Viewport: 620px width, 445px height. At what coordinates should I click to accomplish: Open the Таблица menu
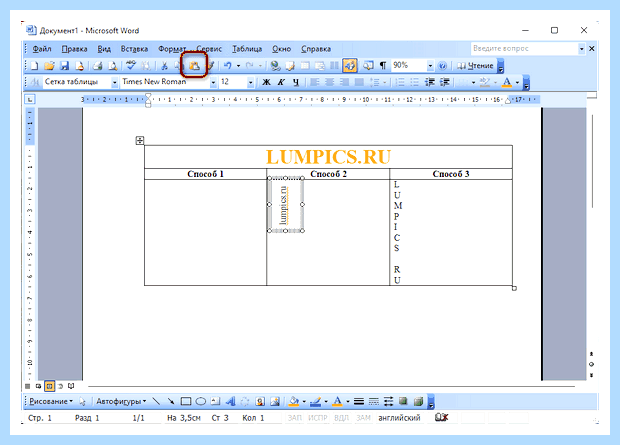click(247, 49)
